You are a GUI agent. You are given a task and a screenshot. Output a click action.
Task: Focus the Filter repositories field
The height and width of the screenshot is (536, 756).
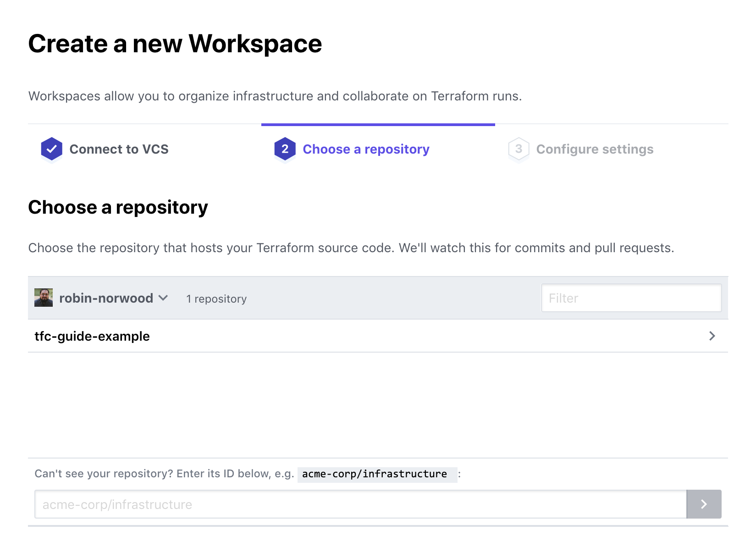pyautogui.click(x=631, y=298)
